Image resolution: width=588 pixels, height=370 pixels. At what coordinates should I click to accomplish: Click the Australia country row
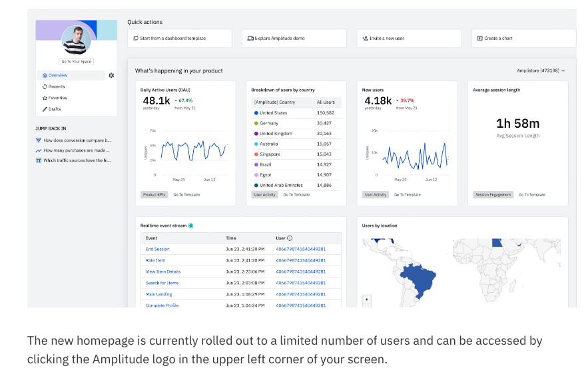296,144
